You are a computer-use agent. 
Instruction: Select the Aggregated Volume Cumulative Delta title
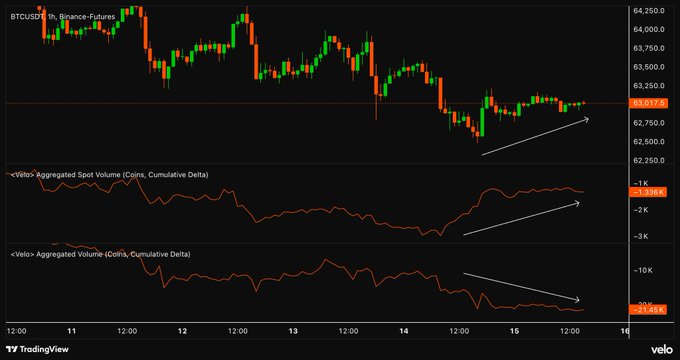coord(100,254)
